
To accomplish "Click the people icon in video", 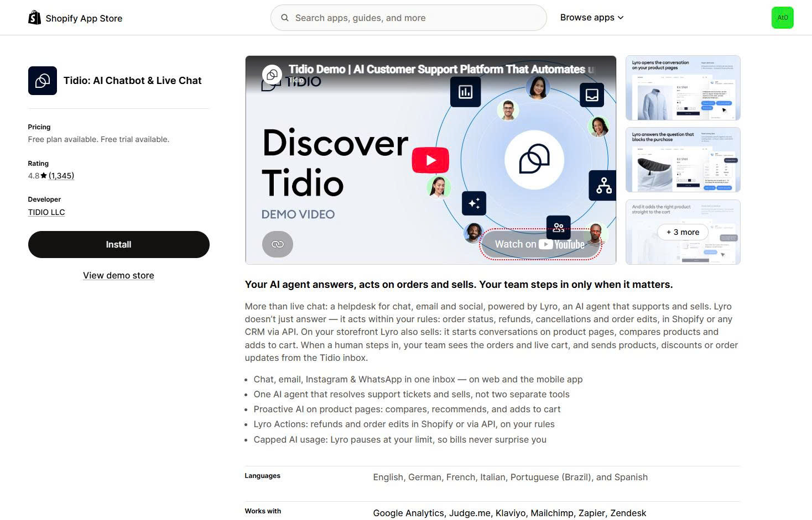I will pyautogui.click(x=558, y=227).
